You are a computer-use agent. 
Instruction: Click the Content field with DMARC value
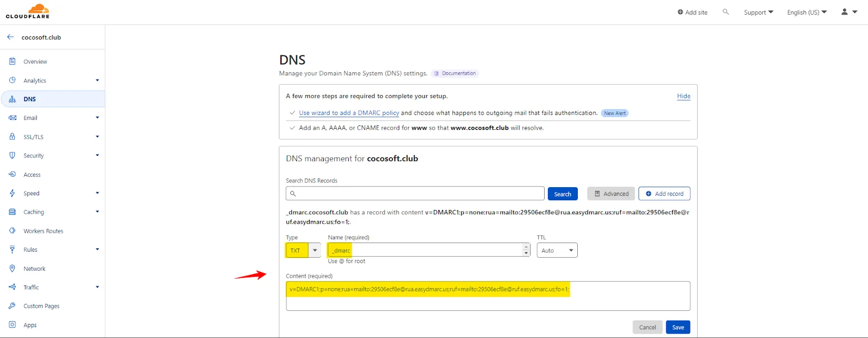click(x=488, y=296)
